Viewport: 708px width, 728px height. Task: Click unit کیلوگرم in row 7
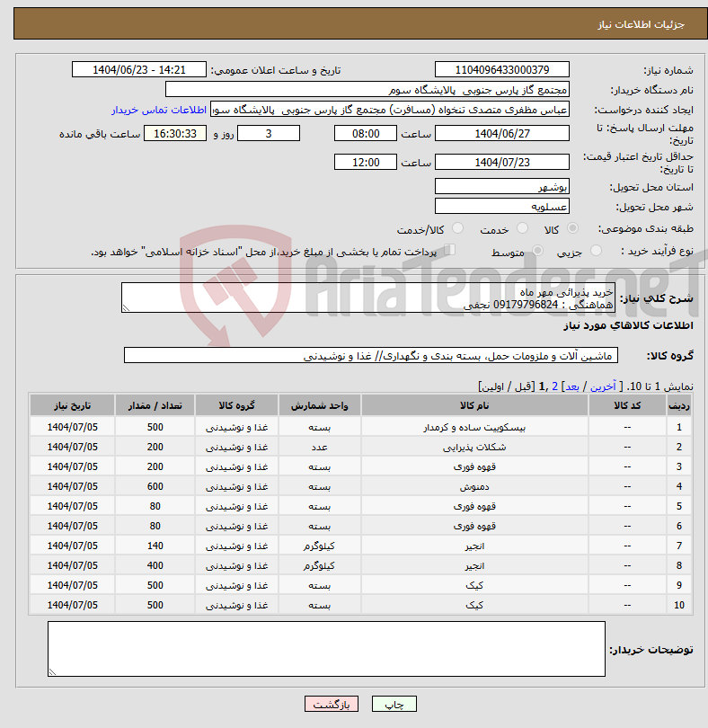(x=320, y=546)
